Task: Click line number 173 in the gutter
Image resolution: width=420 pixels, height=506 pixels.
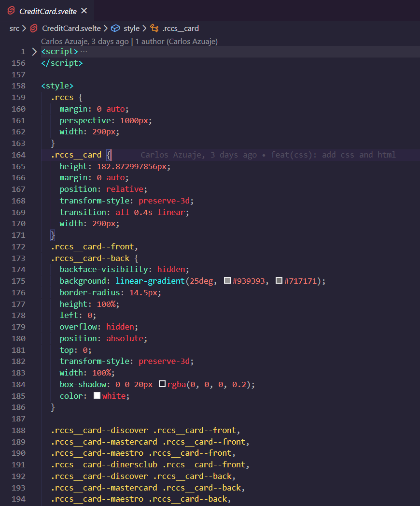Action: [18, 258]
